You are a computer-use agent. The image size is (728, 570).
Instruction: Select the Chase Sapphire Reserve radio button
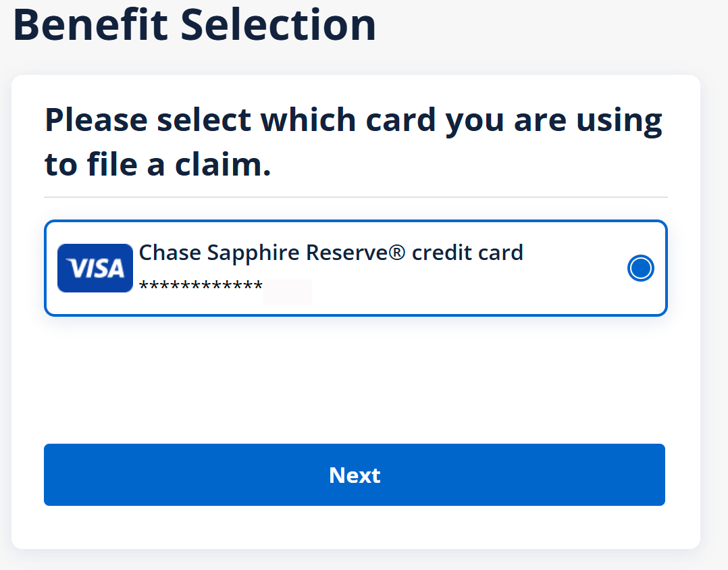coord(640,268)
